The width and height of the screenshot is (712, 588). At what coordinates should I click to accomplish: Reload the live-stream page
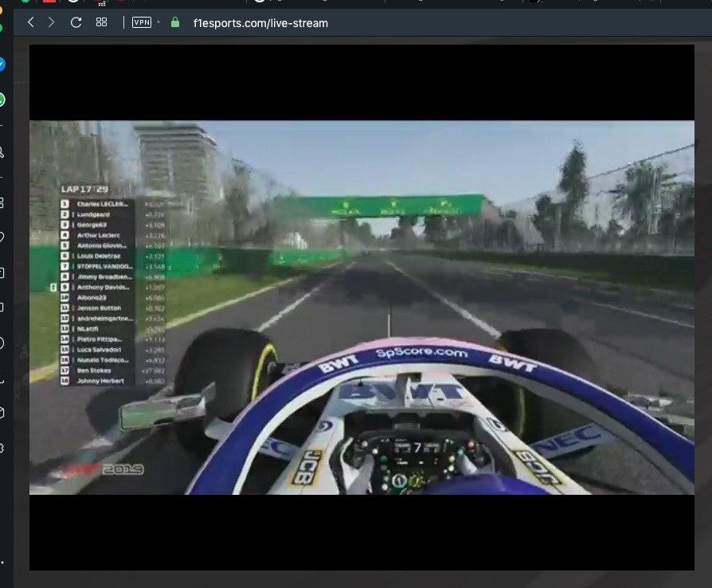point(76,22)
